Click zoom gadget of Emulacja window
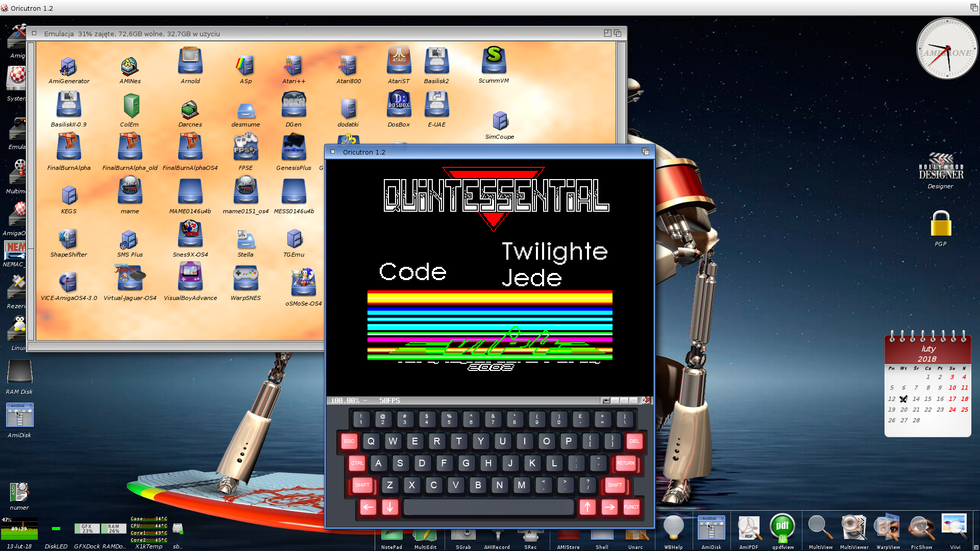 pyautogui.click(x=607, y=33)
